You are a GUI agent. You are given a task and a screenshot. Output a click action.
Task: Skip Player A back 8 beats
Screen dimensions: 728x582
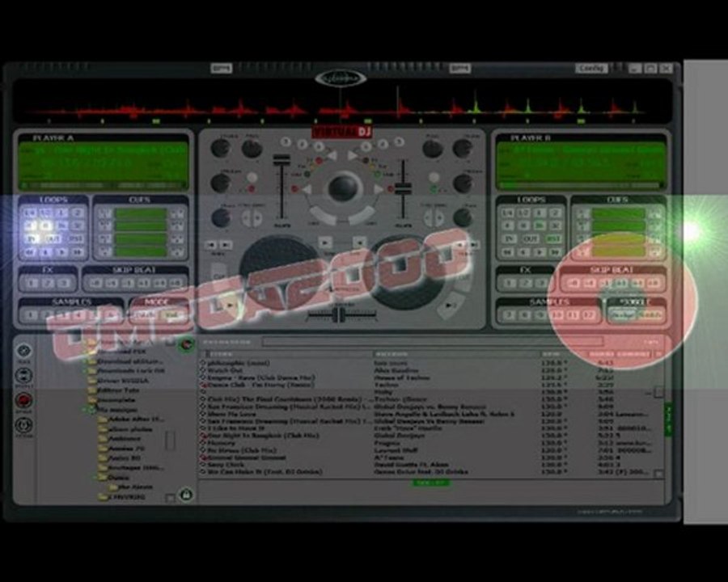click(95, 283)
